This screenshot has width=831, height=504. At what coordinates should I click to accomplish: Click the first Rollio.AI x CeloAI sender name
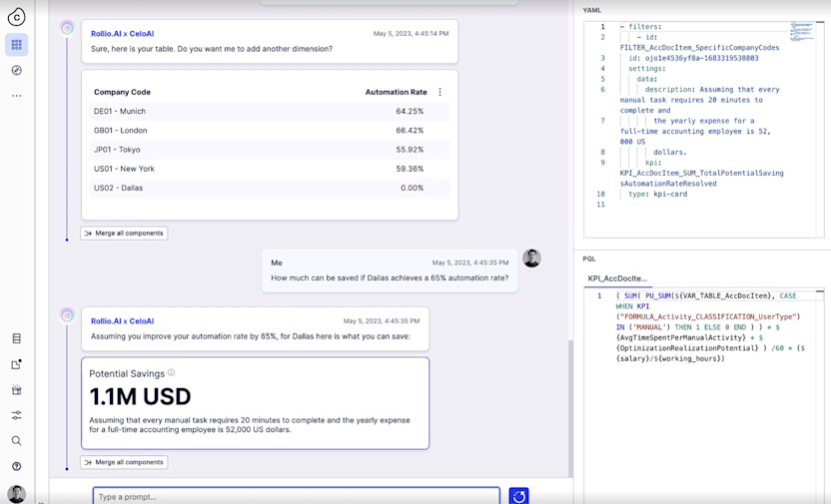pyautogui.click(x=123, y=33)
